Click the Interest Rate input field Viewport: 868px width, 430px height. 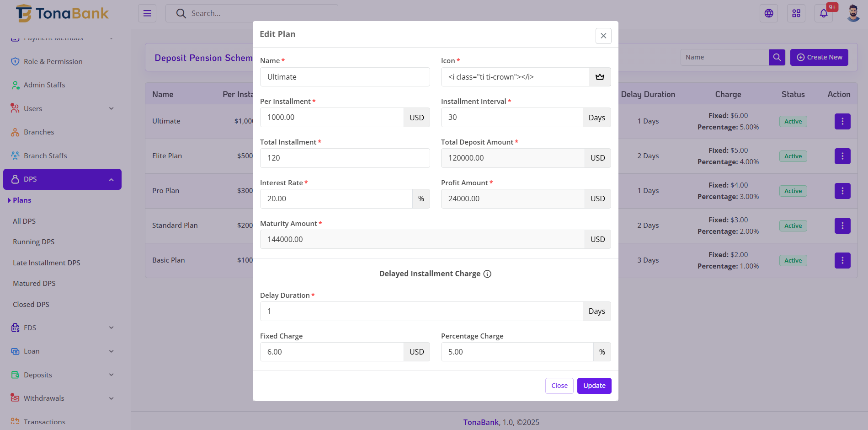click(x=336, y=199)
